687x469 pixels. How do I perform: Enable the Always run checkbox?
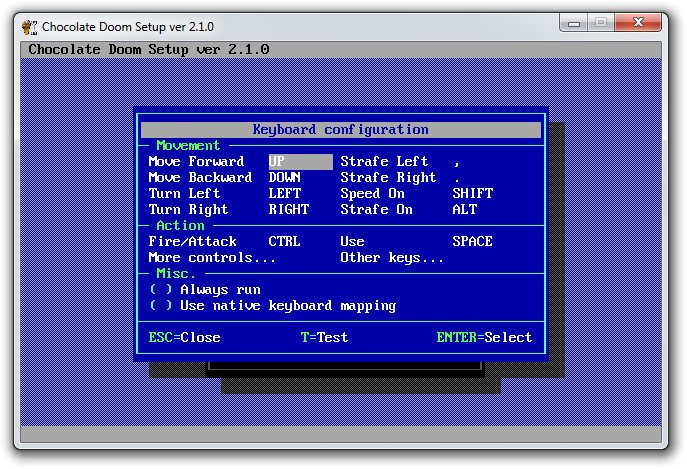tap(161, 290)
